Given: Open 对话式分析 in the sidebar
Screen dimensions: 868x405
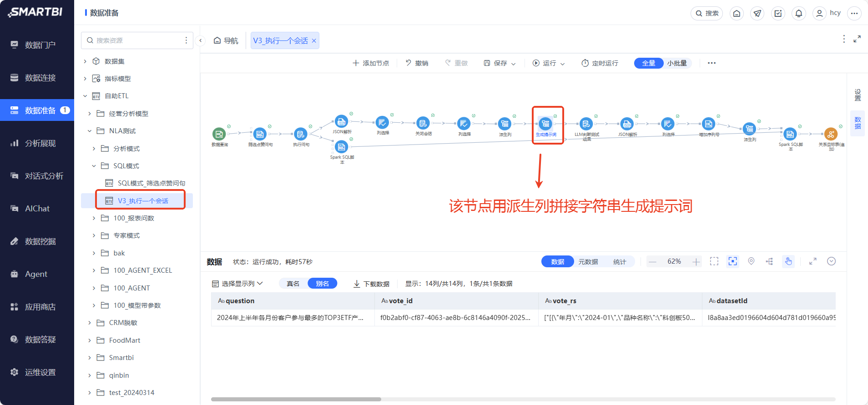Looking at the screenshot, I should click(37, 176).
